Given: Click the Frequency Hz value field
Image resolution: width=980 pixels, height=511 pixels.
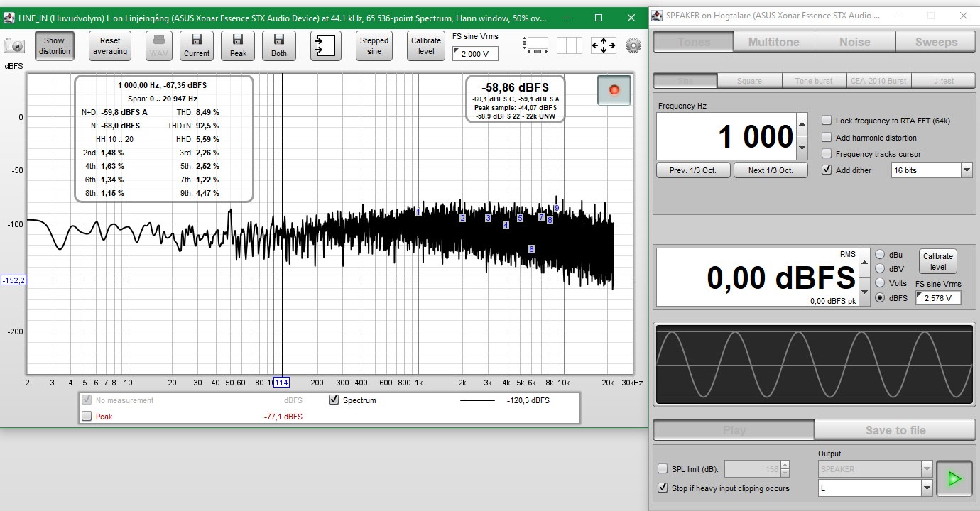Looking at the screenshot, I should tap(726, 136).
